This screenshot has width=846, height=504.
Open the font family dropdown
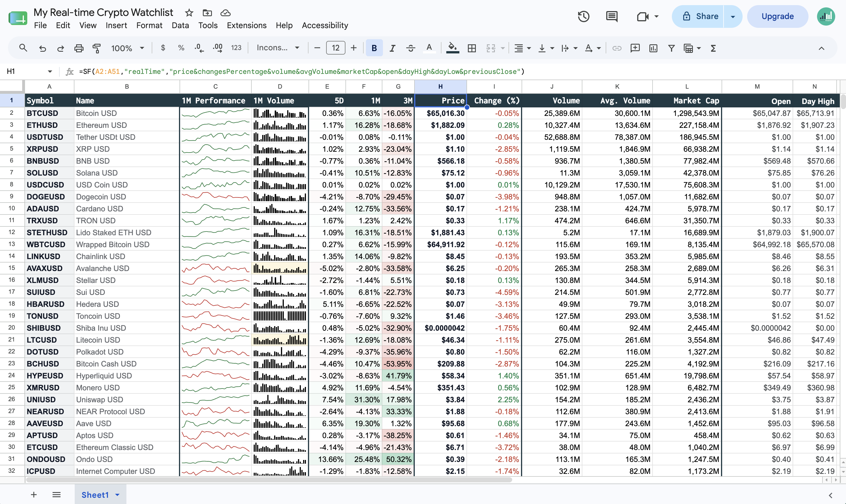tap(278, 48)
